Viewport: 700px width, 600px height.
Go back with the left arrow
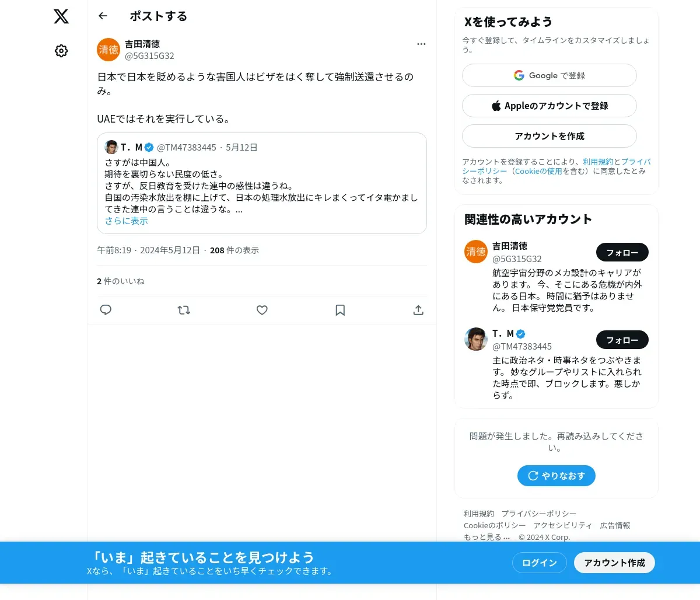103,16
